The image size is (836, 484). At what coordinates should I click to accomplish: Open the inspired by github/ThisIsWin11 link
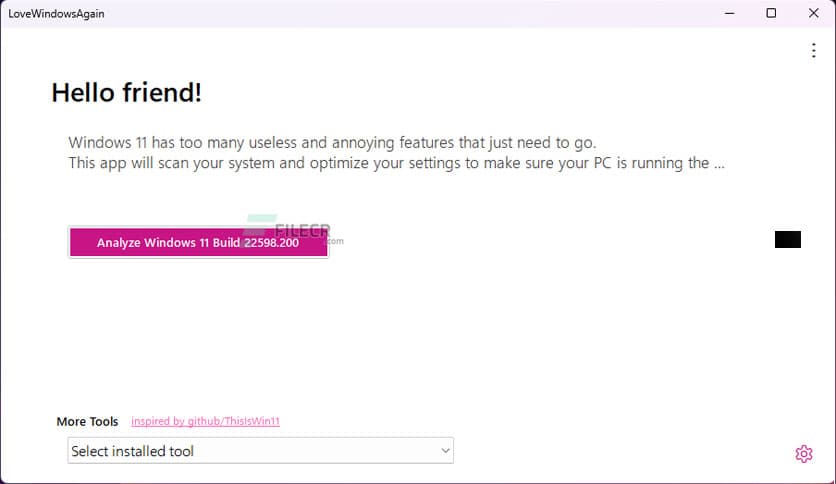click(205, 421)
